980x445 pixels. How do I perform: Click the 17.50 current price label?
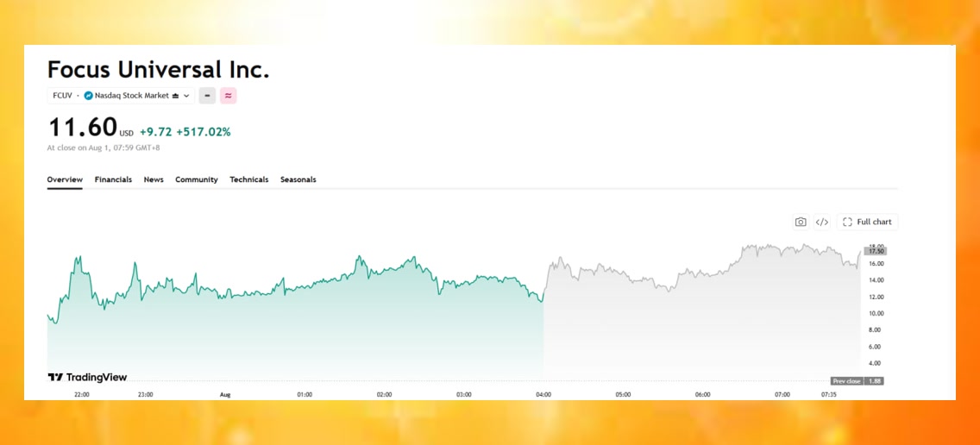[876, 251]
